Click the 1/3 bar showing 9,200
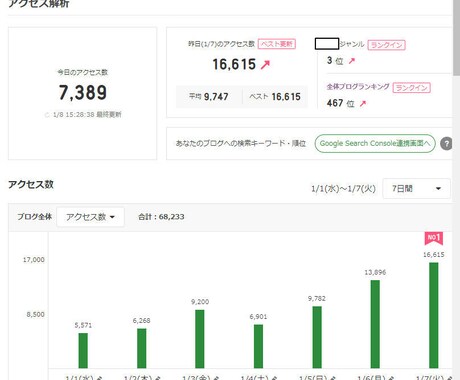The image size is (460, 380). pyautogui.click(x=200, y=339)
